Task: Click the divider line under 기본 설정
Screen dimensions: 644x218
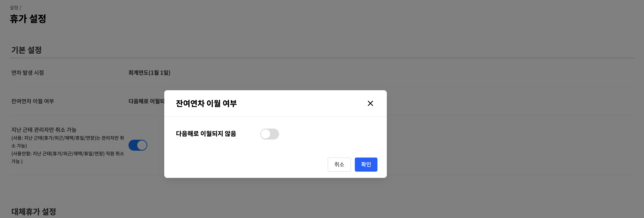Action: (x=322, y=58)
